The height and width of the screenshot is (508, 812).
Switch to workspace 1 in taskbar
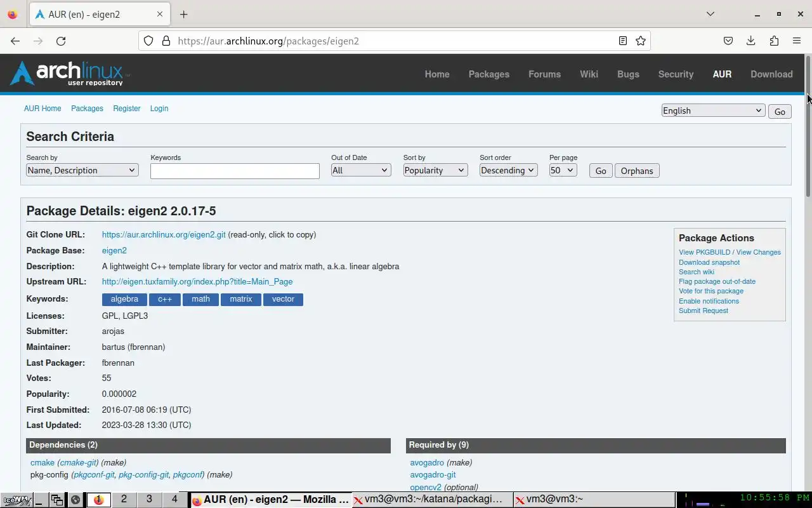(98, 500)
